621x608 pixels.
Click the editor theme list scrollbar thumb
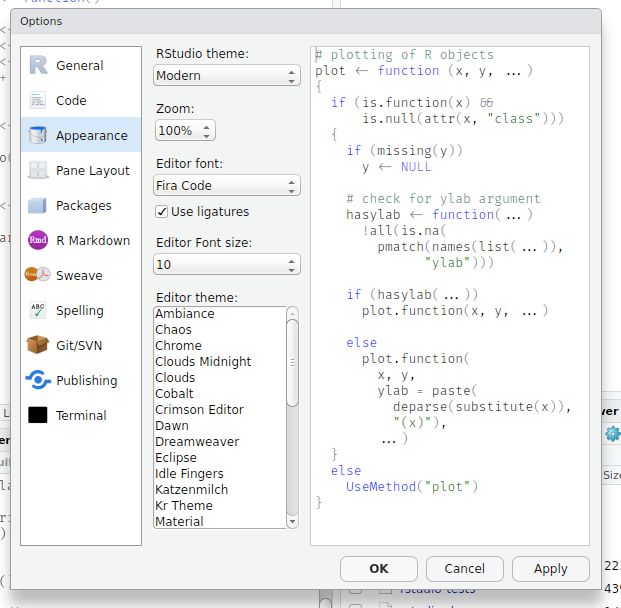(x=292, y=363)
